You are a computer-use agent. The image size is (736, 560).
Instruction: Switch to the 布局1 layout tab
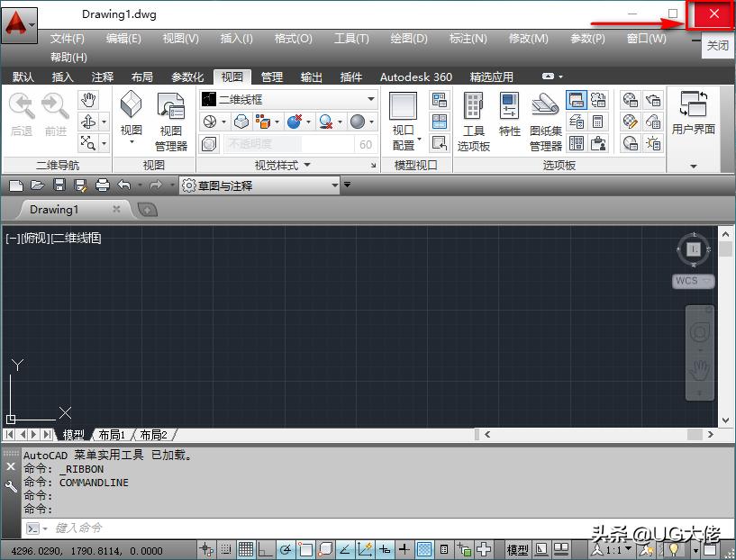point(111,434)
